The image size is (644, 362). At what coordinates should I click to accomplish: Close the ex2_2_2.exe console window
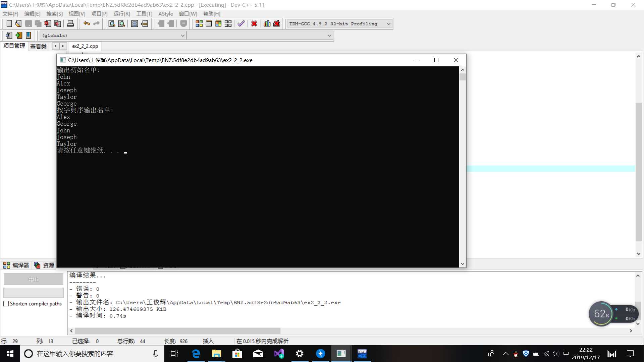click(456, 60)
